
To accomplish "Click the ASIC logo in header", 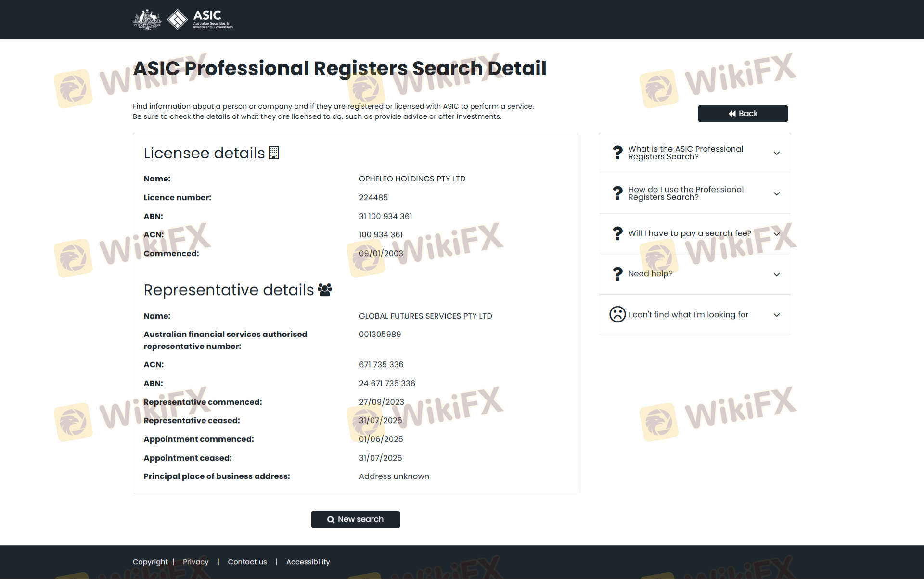I will tap(200, 20).
